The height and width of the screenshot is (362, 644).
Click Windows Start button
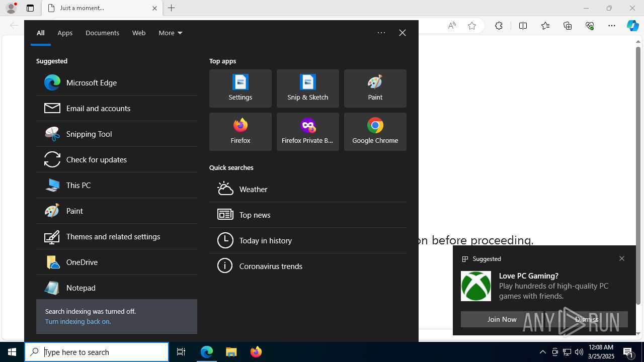point(12,352)
